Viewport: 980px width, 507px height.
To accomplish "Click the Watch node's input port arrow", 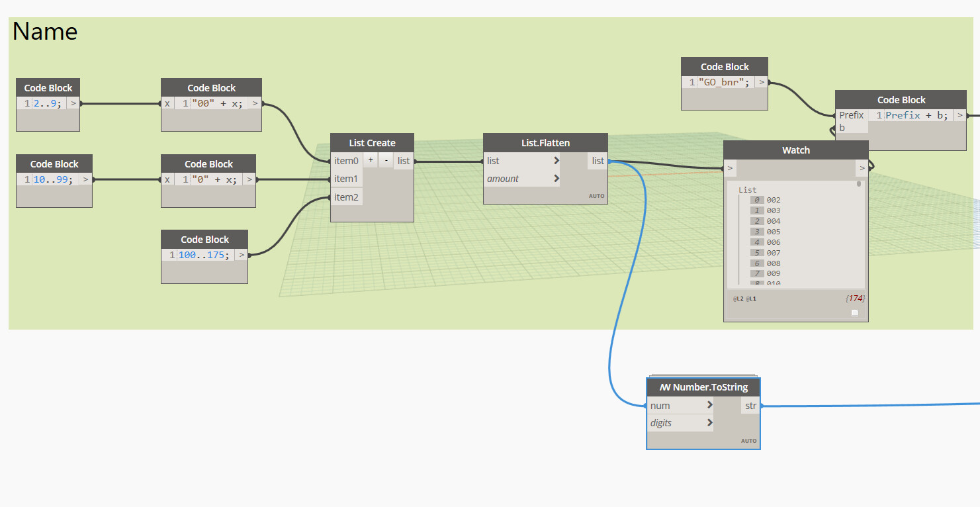I will (x=730, y=169).
